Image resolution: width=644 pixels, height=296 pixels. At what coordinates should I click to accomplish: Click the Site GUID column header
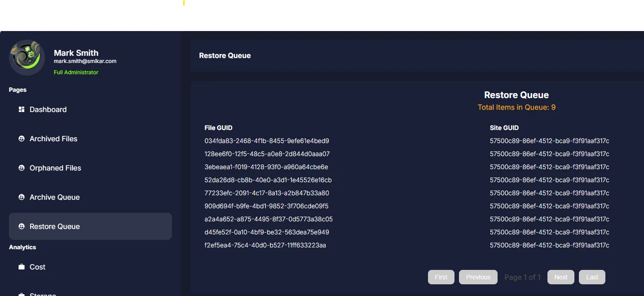(x=504, y=128)
